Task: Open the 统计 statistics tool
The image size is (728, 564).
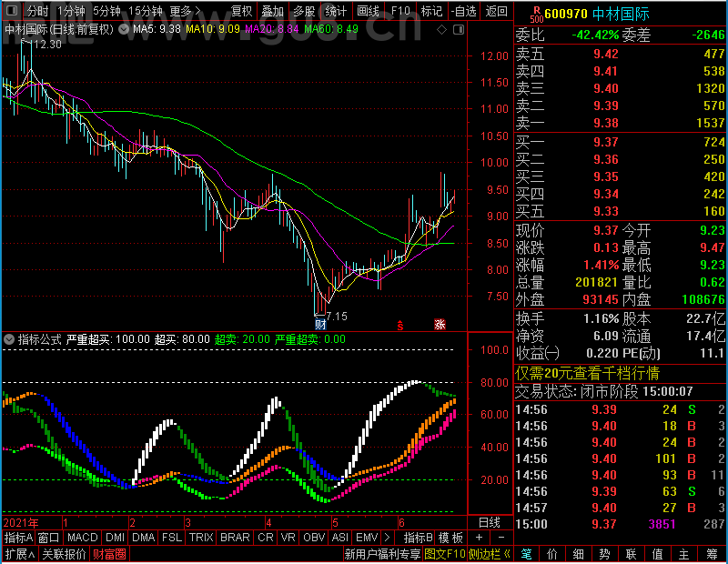Action: [x=336, y=11]
